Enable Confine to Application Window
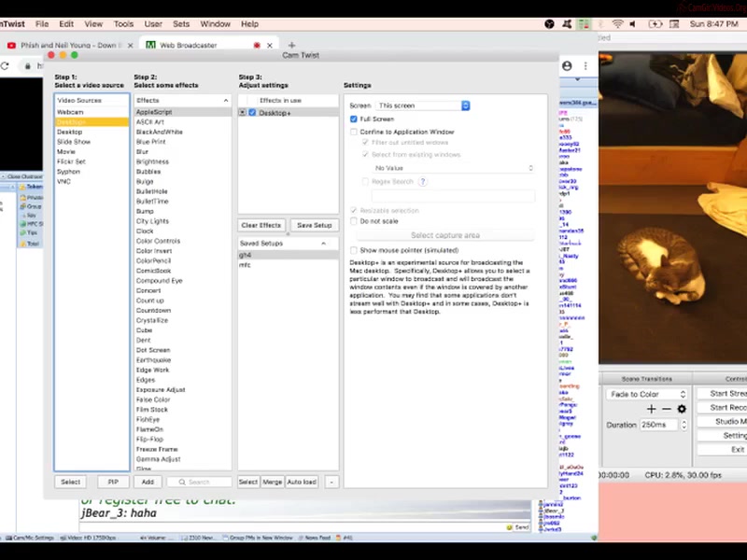This screenshot has height=560, width=747. coord(354,133)
